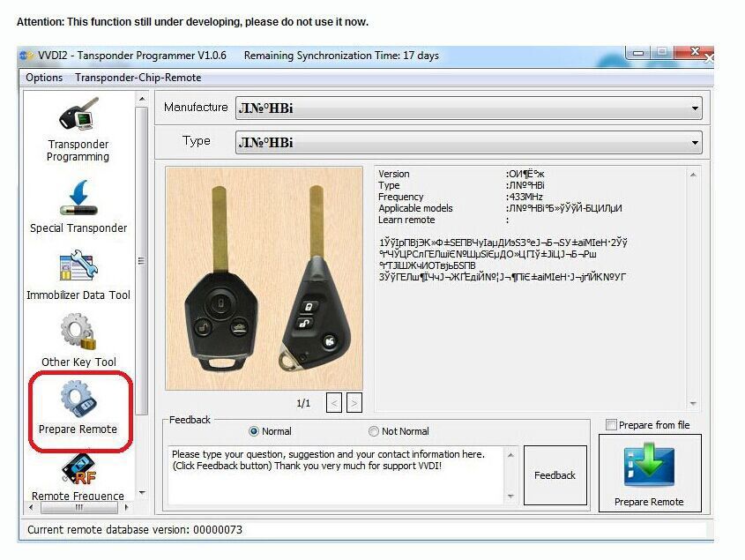The image size is (745, 560).
Task: Open the Transponder-Chip-Remote menu
Action: click(x=138, y=78)
